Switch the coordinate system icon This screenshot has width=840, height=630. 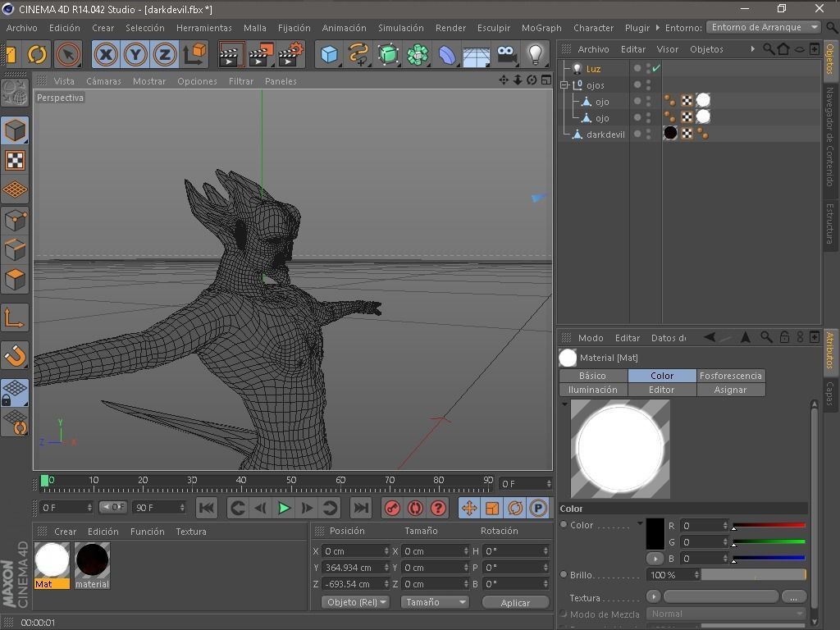pos(194,55)
